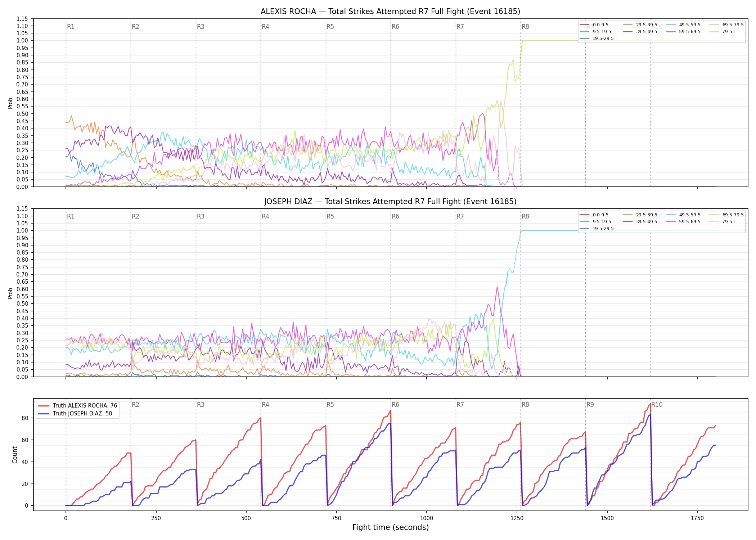This screenshot has width=756, height=540.
Task: Click the 250 tick label on the x-axis
Action: click(156, 518)
